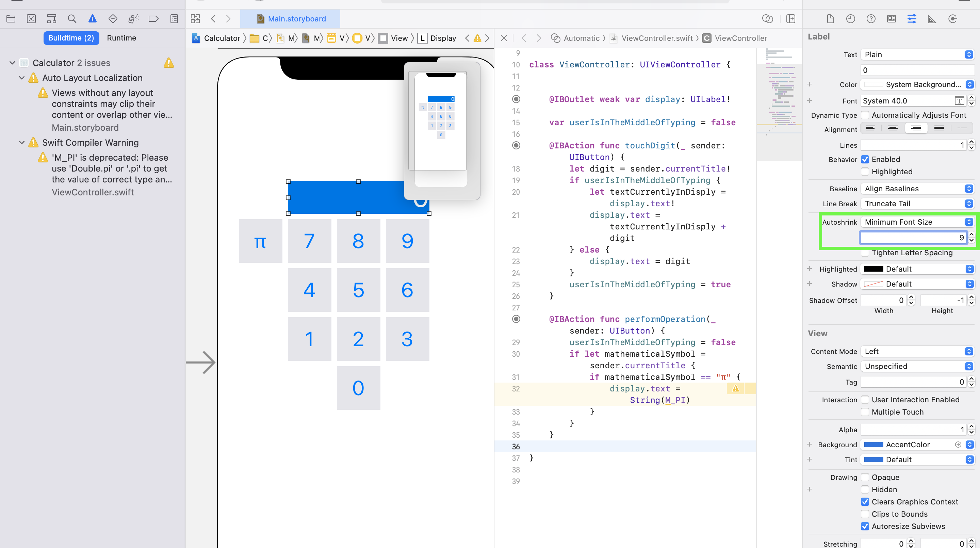The width and height of the screenshot is (980, 548).
Task: Enable Automatically Adjusts Font checkbox
Action: point(865,115)
